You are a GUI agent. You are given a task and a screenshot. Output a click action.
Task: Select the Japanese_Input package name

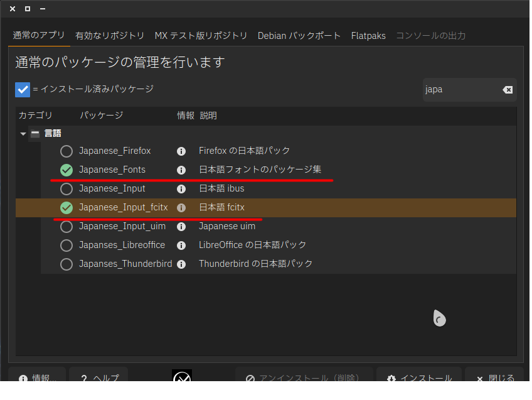tap(112, 188)
